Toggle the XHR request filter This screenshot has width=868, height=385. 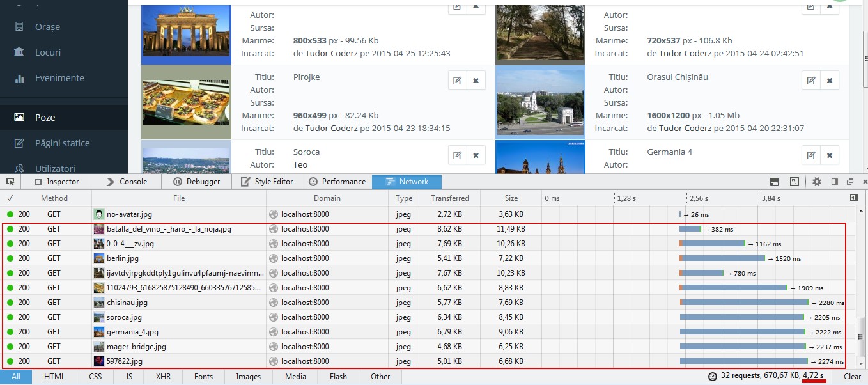pyautogui.click(x=162, y=377)
